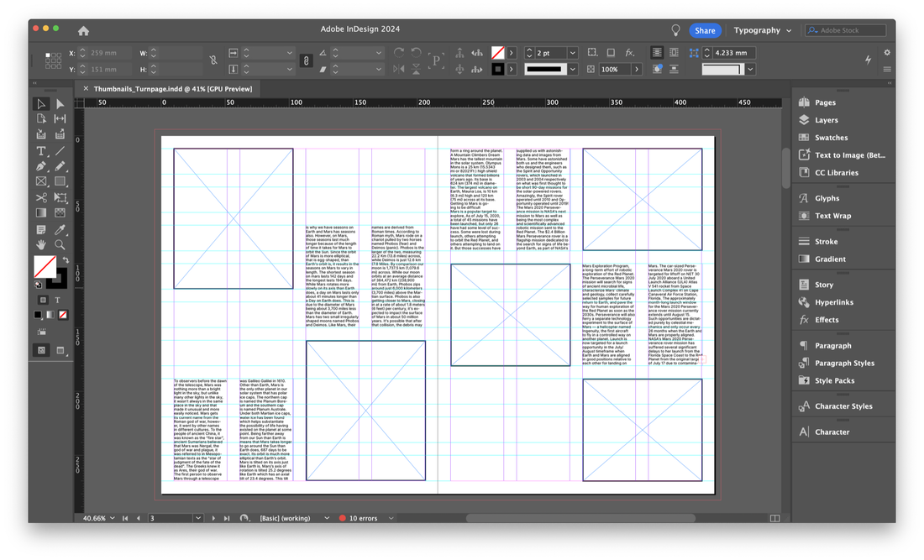Choose the Note tool

[x=41, y=230]
